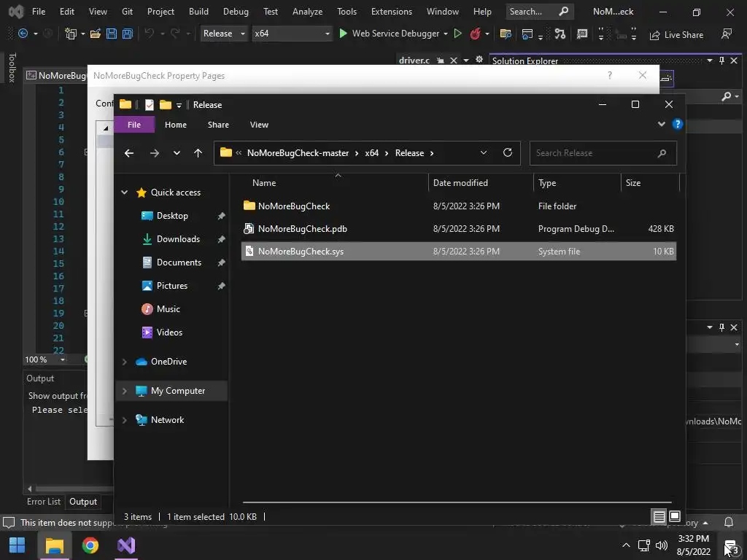Open the Release configuration dropdown
This screenshot has width=747, height=560.
coord(224,34)
